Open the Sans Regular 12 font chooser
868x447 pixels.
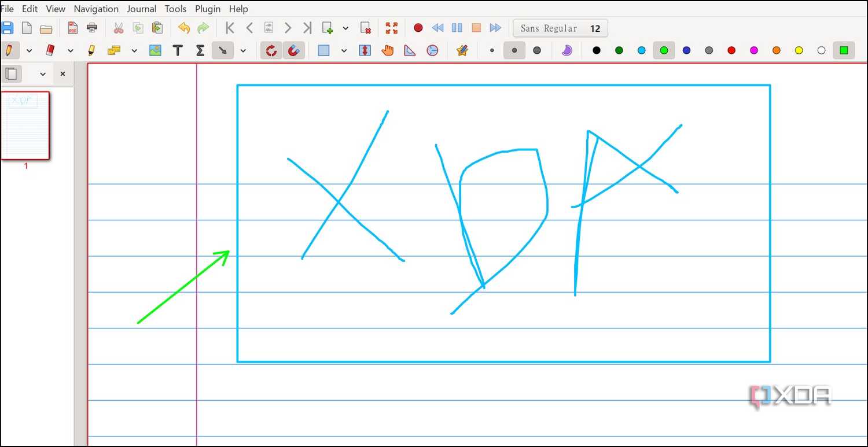tap(560, 28)
